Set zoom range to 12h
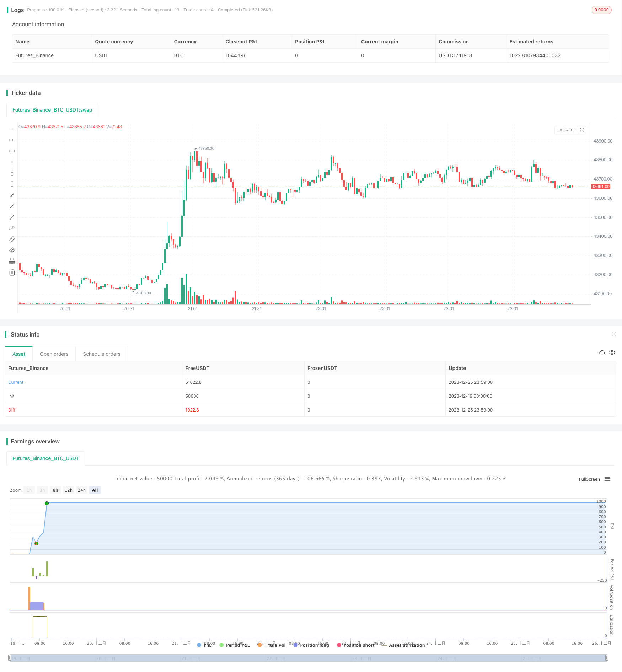Image resolution: width=622 pixels, height=672 pixels. (69, 490)
